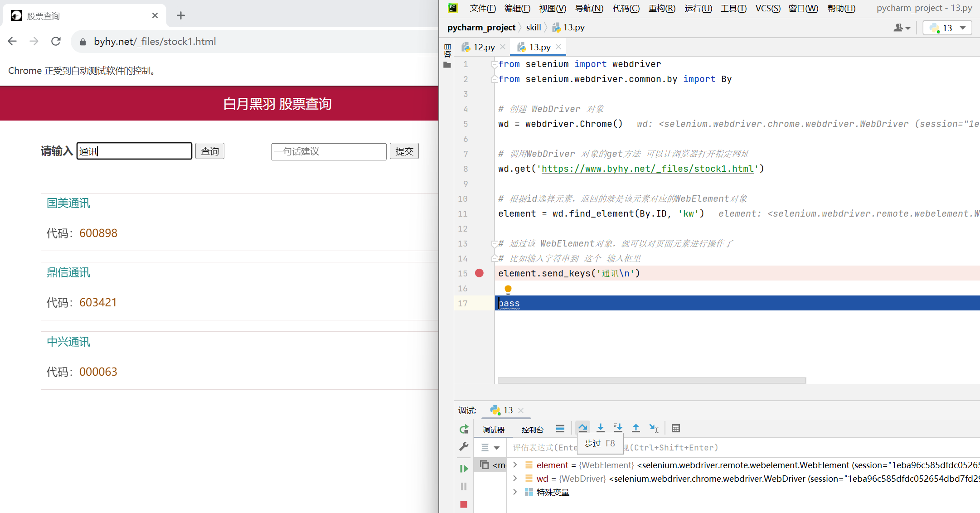Click the 中兴通讯 stock title
The width and height of the screenshot is (980, 513).
click(x=68, y=342)
